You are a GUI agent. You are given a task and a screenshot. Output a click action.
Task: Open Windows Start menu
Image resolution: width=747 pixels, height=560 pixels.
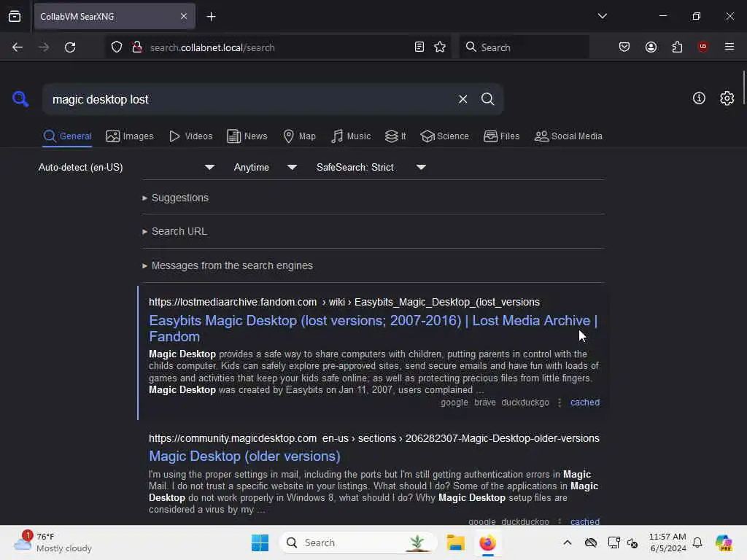260,542
